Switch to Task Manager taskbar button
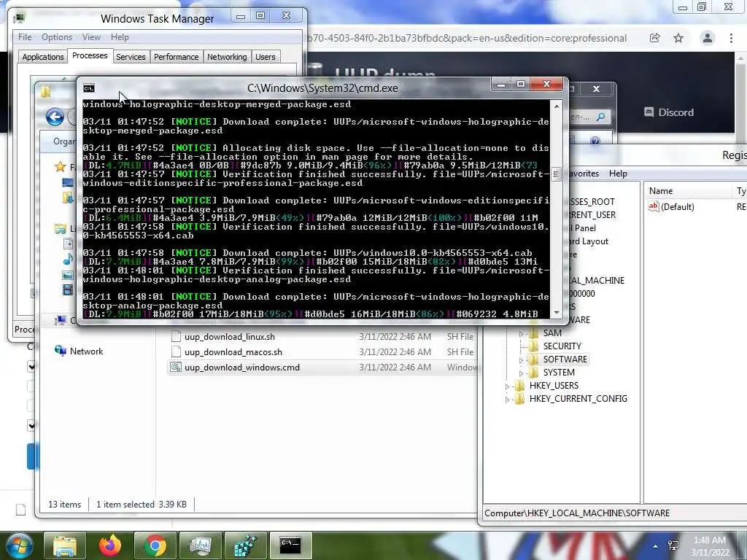Viewport: 747px width, 560px height. point(200,545)
